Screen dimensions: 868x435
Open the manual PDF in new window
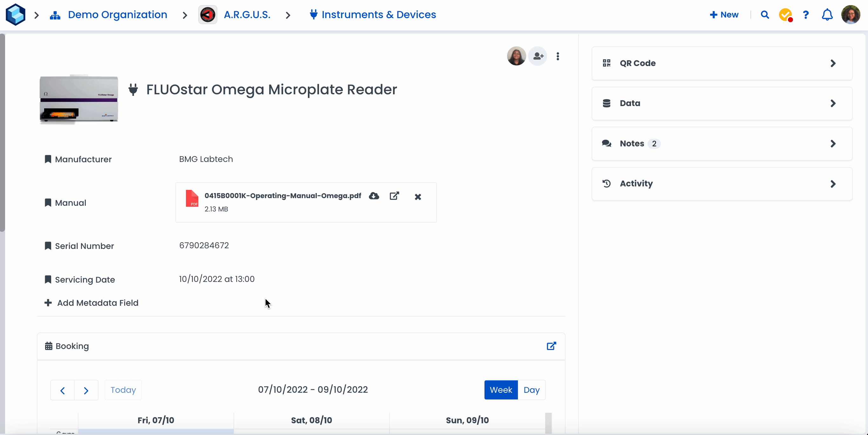click(x=394, y=196)
